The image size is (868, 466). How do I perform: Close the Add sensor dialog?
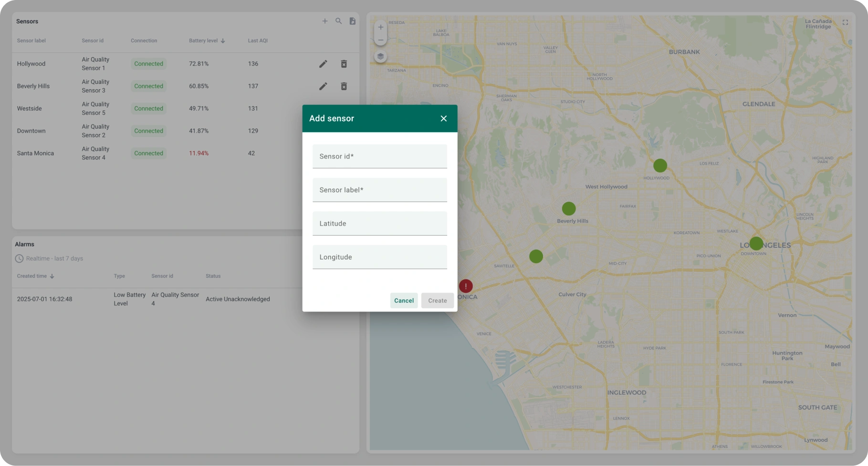point(444,118)
